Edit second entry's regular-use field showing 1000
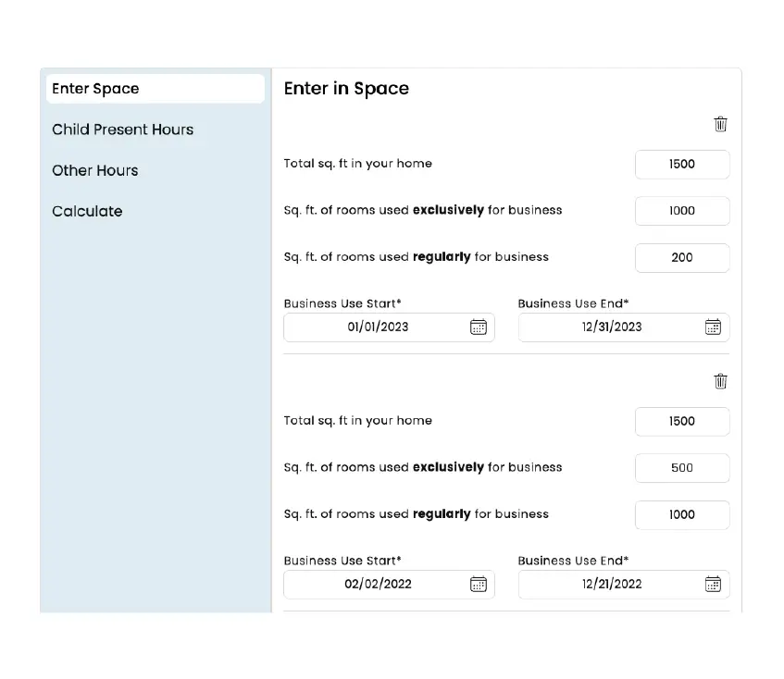The height and width of the screenshot is (679, 784). pyautogui.click(x=681, y=515)
